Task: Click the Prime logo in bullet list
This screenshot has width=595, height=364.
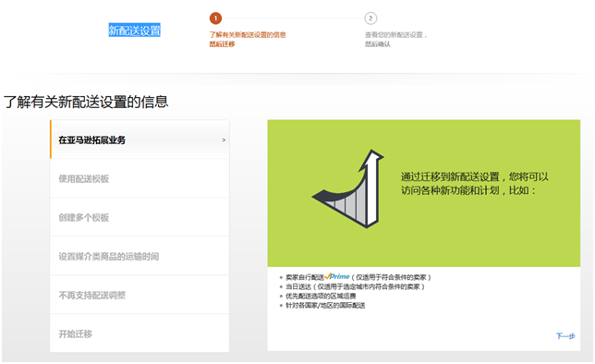Action: pos(337,276)
